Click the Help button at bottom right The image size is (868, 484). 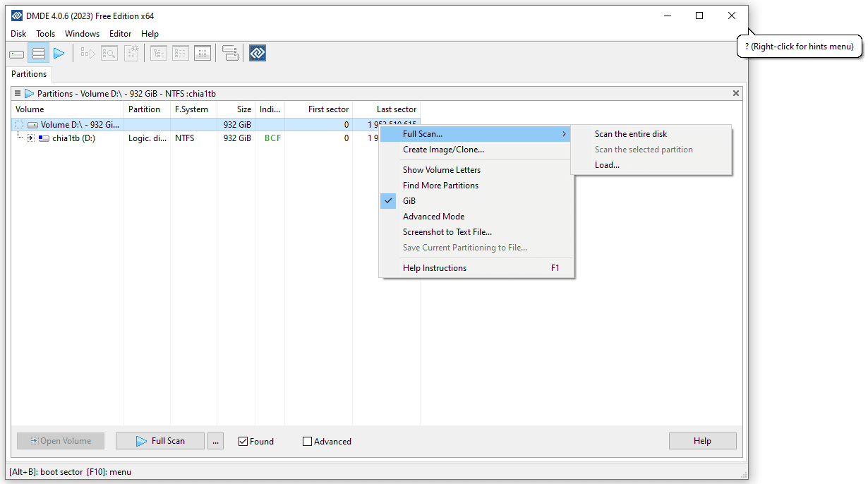702,441
